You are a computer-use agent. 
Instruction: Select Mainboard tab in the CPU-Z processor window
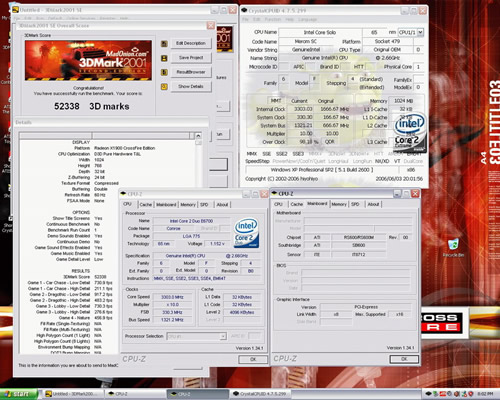click(166, 205)
